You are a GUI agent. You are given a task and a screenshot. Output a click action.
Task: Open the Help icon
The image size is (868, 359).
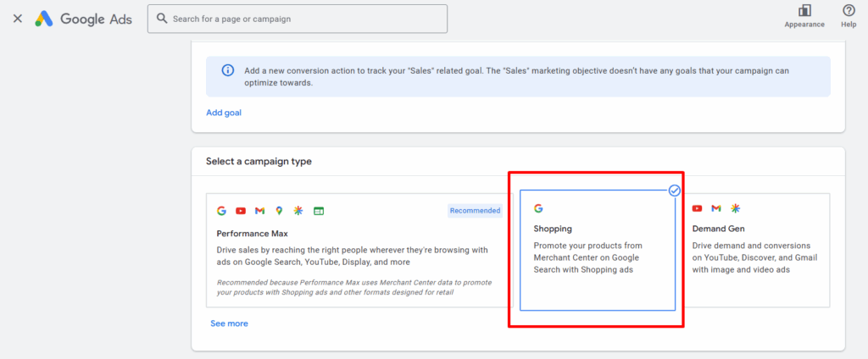coord(849,10)
